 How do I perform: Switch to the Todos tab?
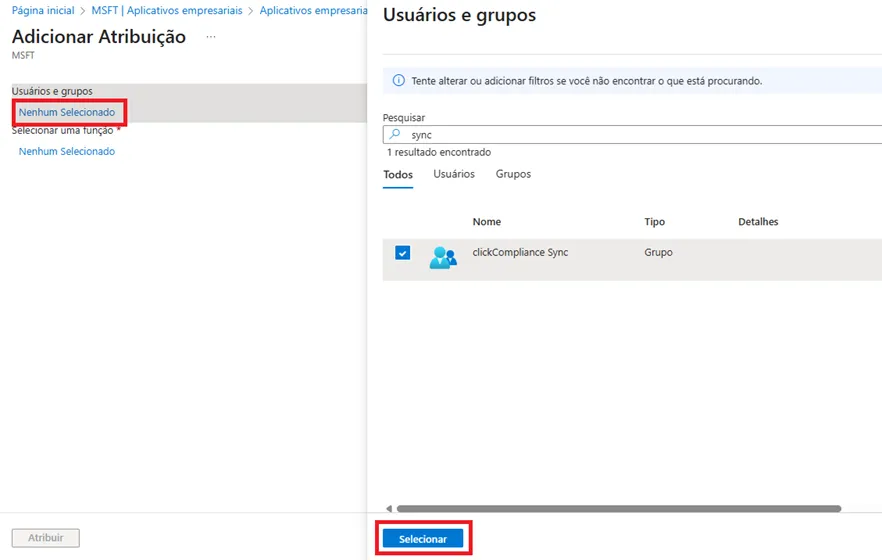click(x=398, y=174)
